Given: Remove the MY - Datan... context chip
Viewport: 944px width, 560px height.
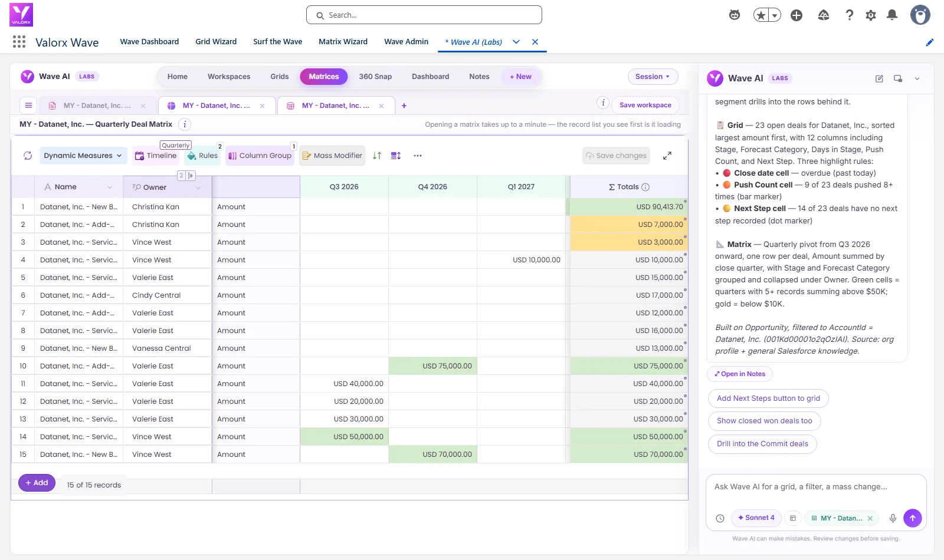Looking at the screenshot, I should click(x=870, y=519).
